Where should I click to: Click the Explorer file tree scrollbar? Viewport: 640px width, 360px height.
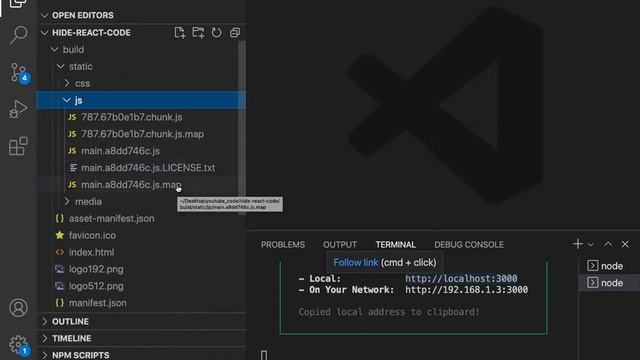[x=242, y=127]
